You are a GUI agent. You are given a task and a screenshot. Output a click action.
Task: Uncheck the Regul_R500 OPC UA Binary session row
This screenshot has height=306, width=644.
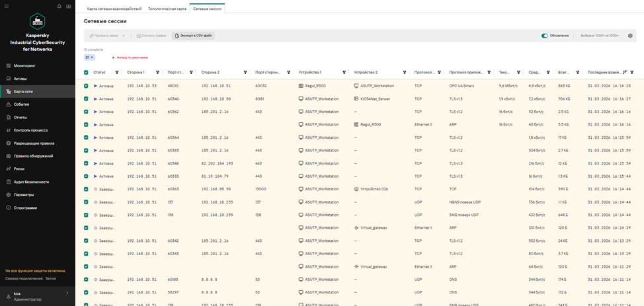[86, 86]
